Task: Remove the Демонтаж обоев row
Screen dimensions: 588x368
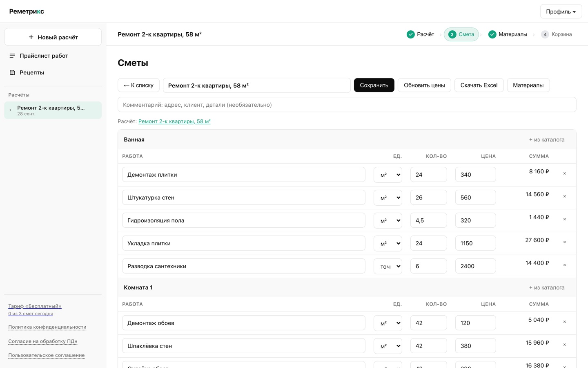Action: [x=565, y=322]
